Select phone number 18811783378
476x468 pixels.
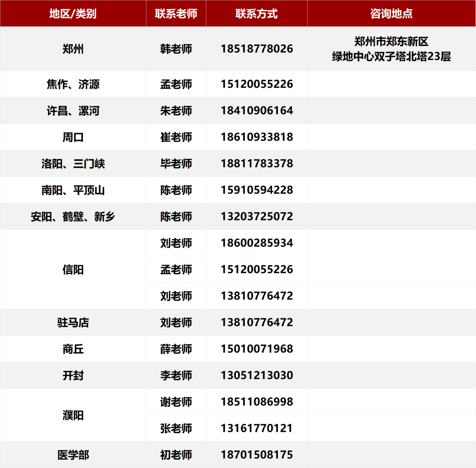257,163
